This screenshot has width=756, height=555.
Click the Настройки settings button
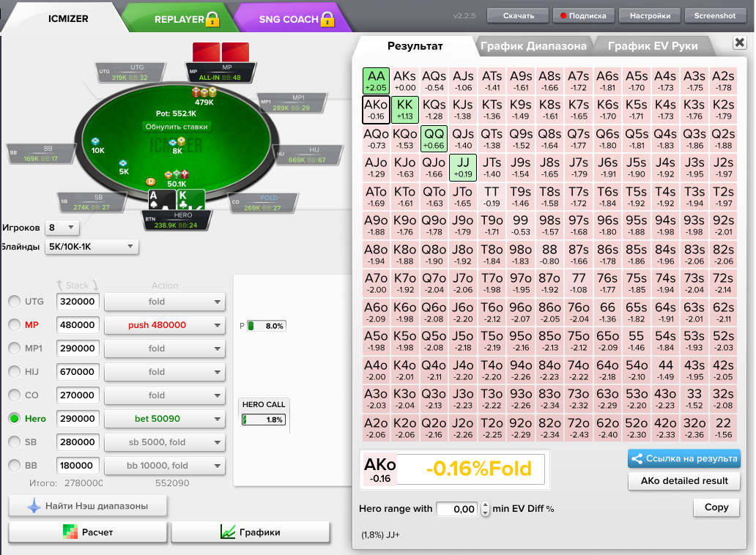coord(650,15)
